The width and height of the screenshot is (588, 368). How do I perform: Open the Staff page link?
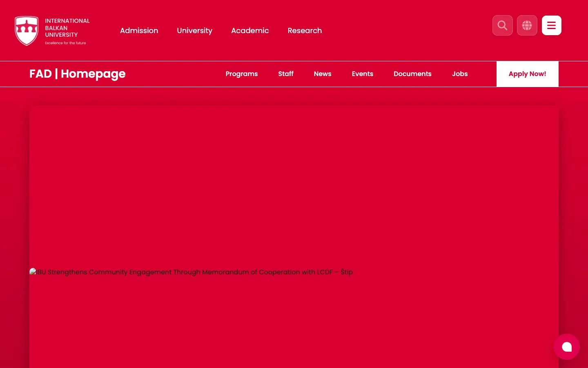[x=286, y=74]
